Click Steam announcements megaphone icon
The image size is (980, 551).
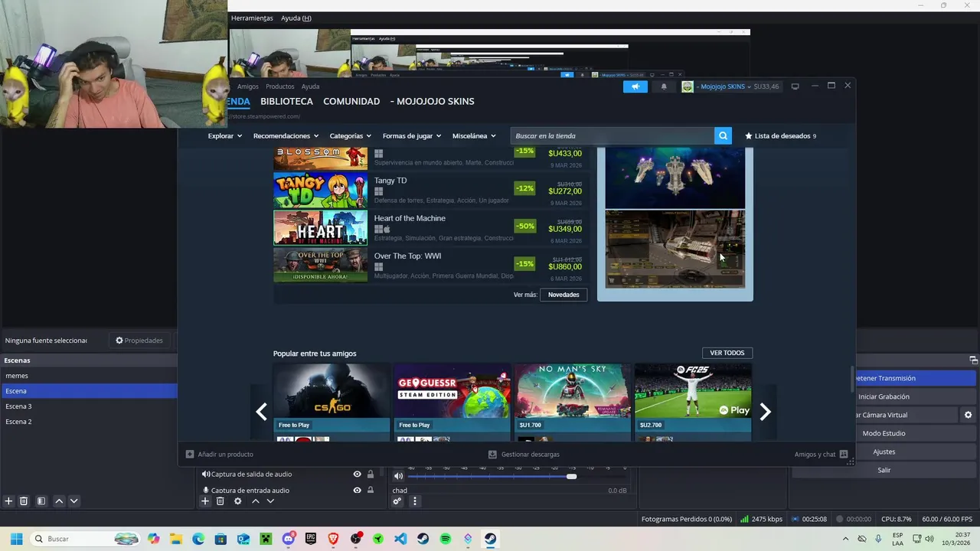635,86
